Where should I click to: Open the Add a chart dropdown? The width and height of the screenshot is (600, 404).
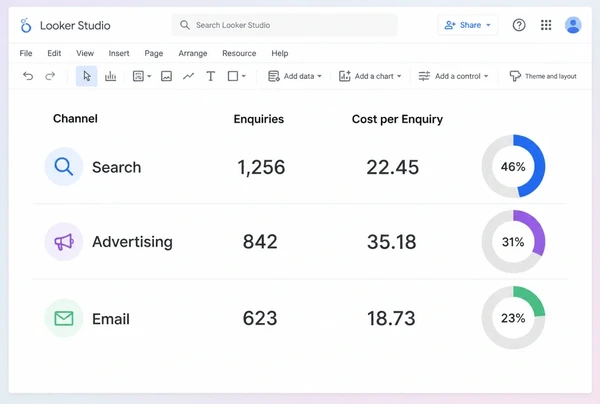(x=370, y=76)
